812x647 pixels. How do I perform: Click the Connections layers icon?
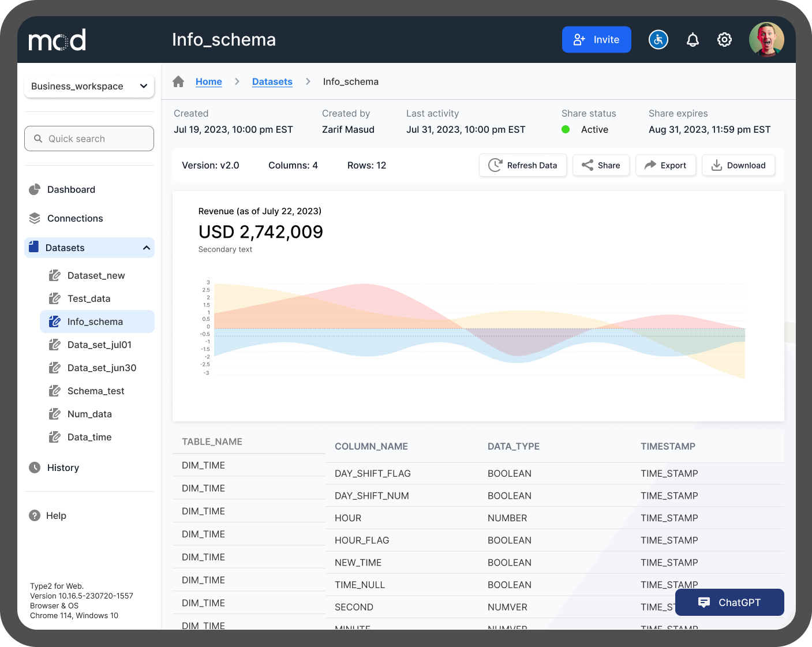[x=35, y=218]
